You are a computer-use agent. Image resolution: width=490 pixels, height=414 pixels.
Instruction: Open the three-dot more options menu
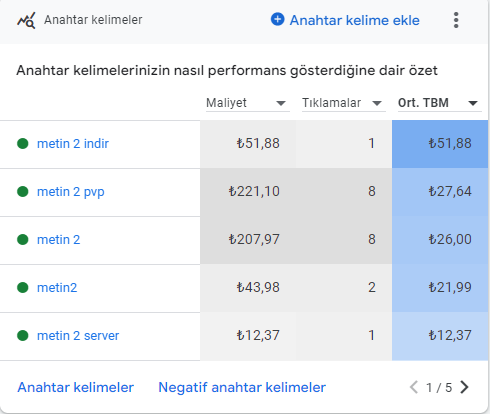(x=456, y=20)
